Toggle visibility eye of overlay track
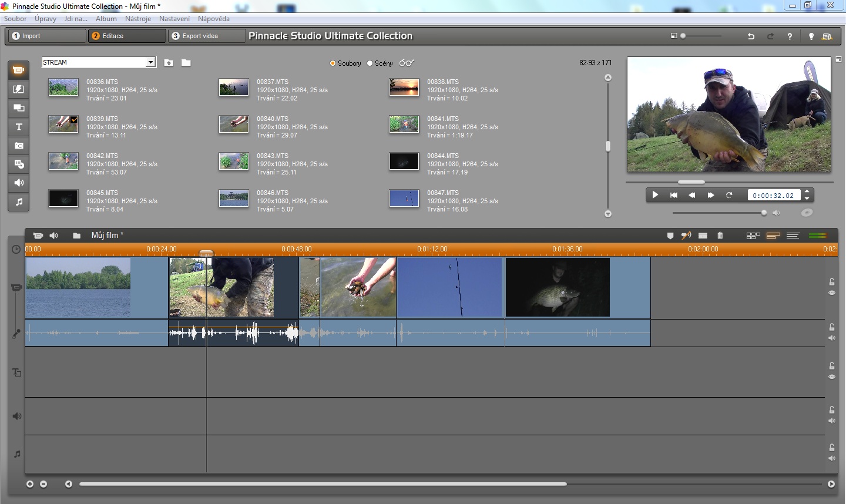This screenshot has height=504, width=846. coord(831,377)
